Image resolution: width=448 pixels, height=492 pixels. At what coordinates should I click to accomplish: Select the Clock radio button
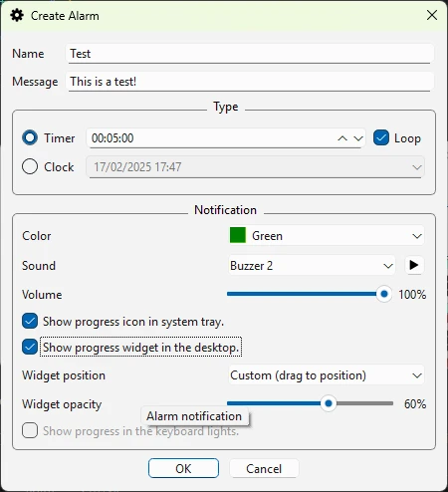pos(30,166)
